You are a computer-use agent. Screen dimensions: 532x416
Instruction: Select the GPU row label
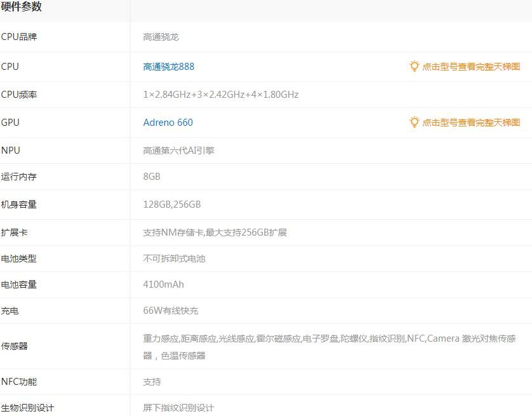click(x=10, y=122)
